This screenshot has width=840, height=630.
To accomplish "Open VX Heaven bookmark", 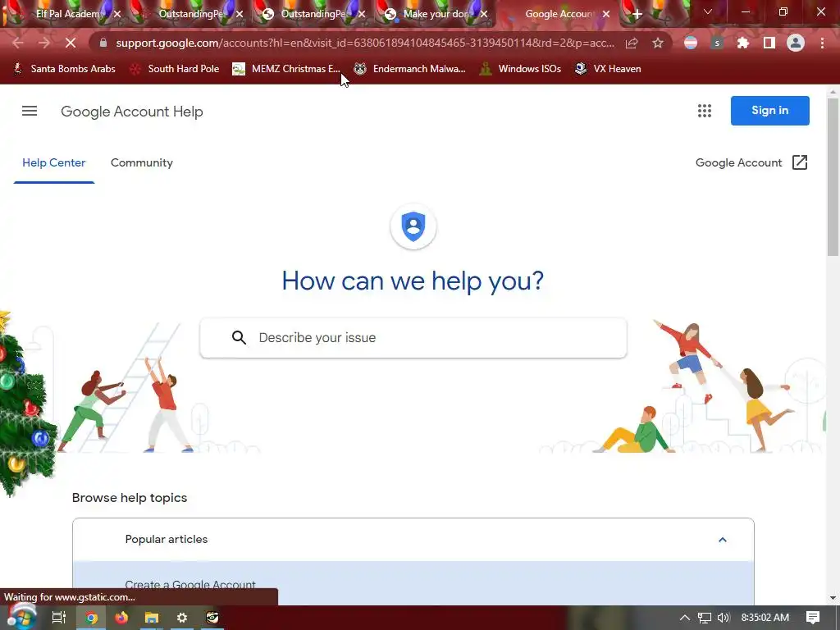I will click(608, 69).
